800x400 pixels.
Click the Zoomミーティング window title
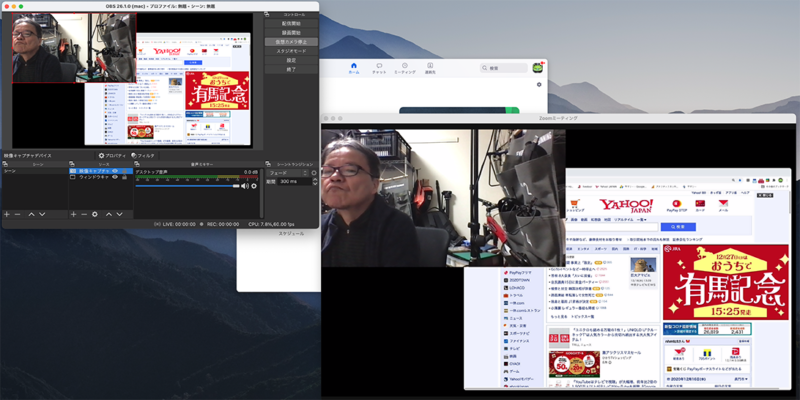(558, 118)
